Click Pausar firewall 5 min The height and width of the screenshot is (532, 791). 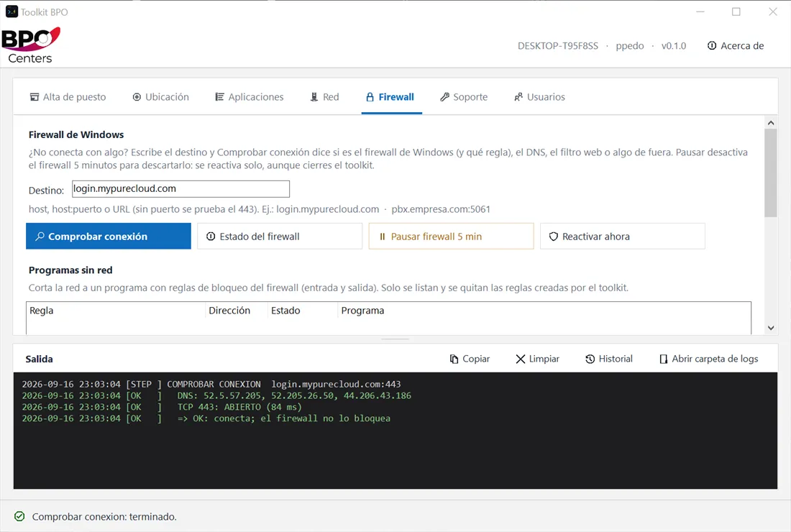(451, 236)
